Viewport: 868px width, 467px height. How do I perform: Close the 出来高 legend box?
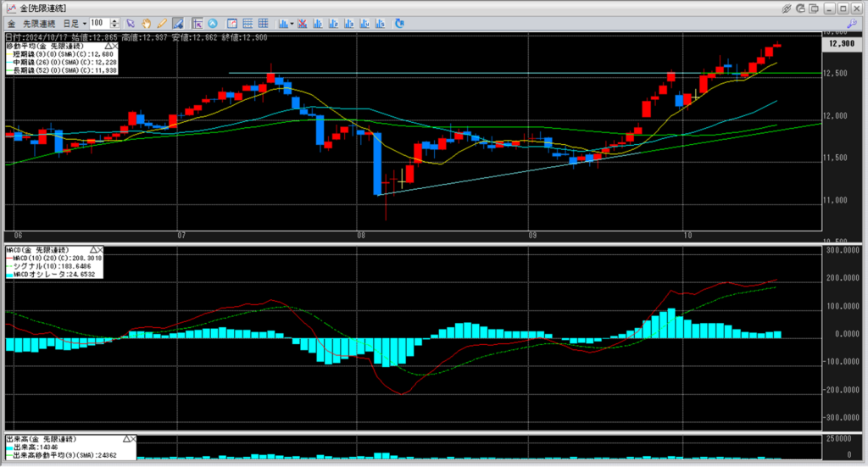(133, 439)
